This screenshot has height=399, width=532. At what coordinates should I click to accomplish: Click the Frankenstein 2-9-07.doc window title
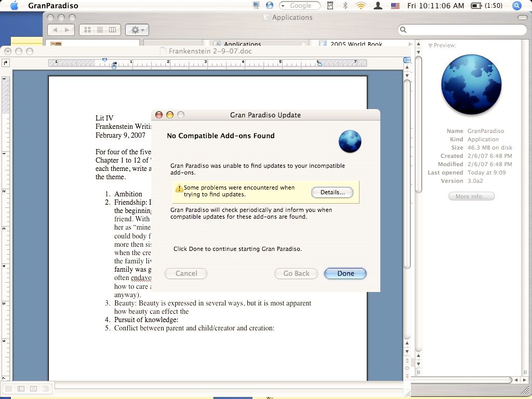coord(210,51)
